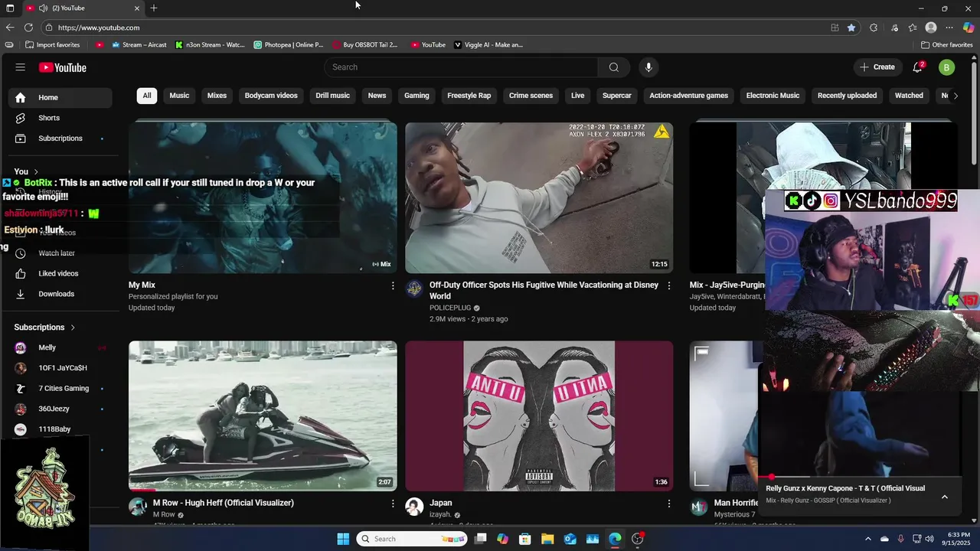The width and height of the screenshot is (980, 551).
Task: Open the 7 Cities Gaming channel
Action: [x=60, y=389]
